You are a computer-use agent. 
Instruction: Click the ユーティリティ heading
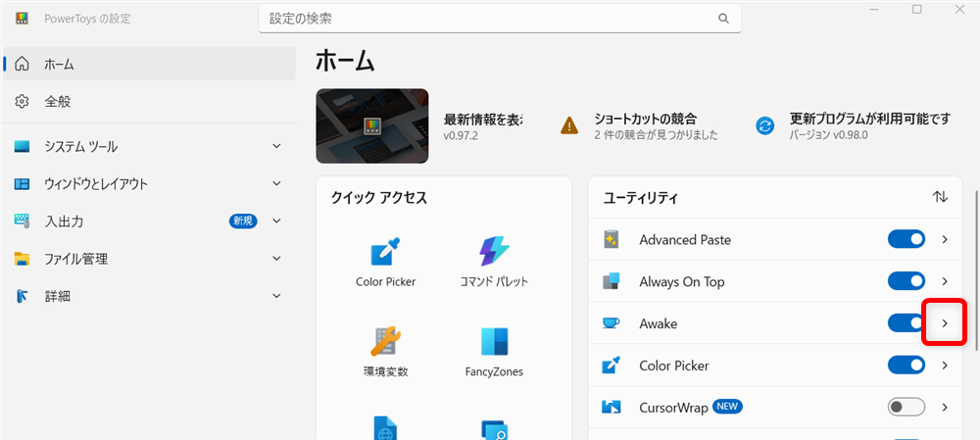pyautogui.click(x=641, y=198)
